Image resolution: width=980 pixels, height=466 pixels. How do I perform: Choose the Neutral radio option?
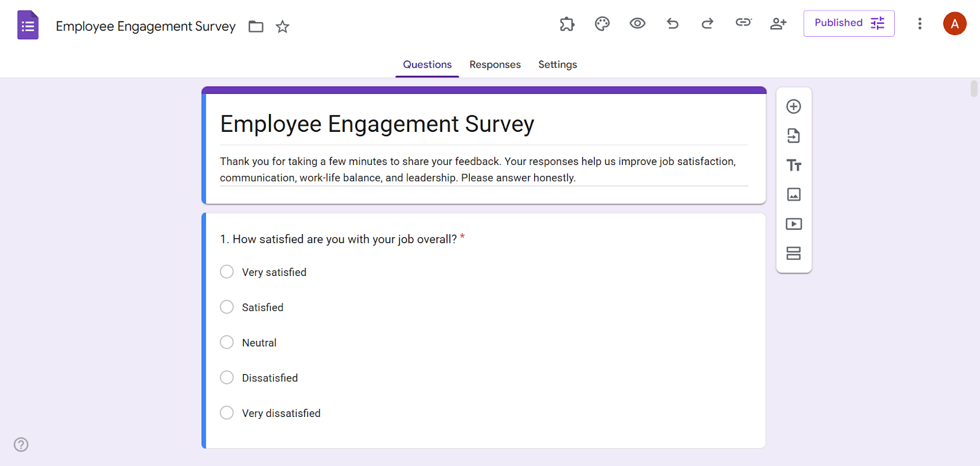point(227,342)
